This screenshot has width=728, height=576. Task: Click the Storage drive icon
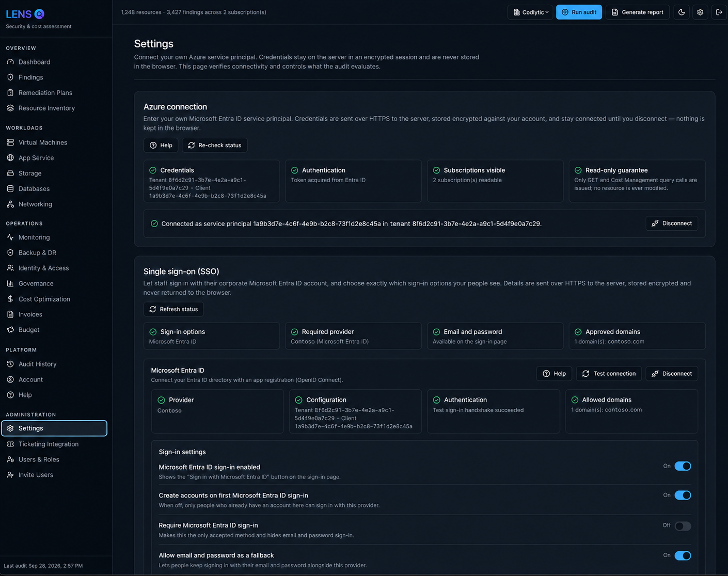[x=10, y=173]
